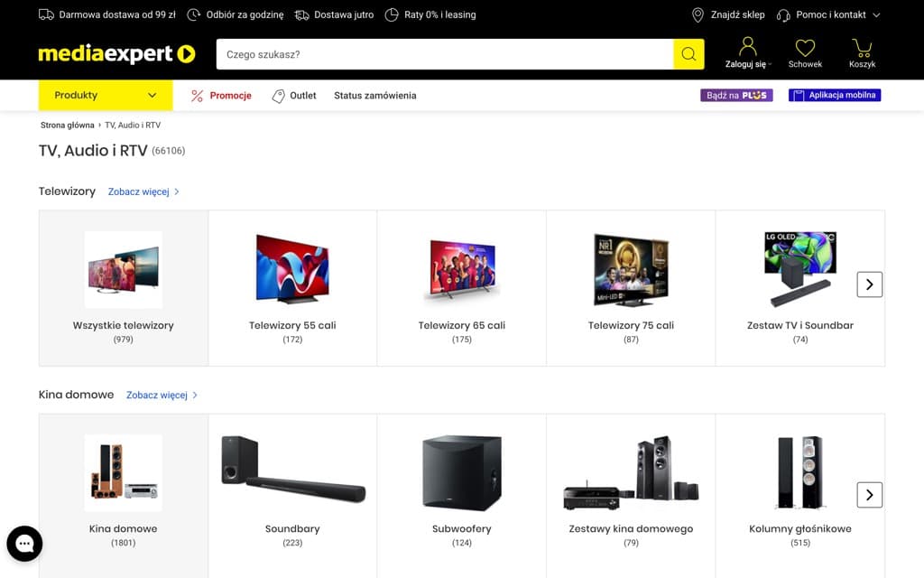Click the Bądź na PLUS badge
Image resolution: width=924 pixels, height=578 pixels.
(736, 95)
